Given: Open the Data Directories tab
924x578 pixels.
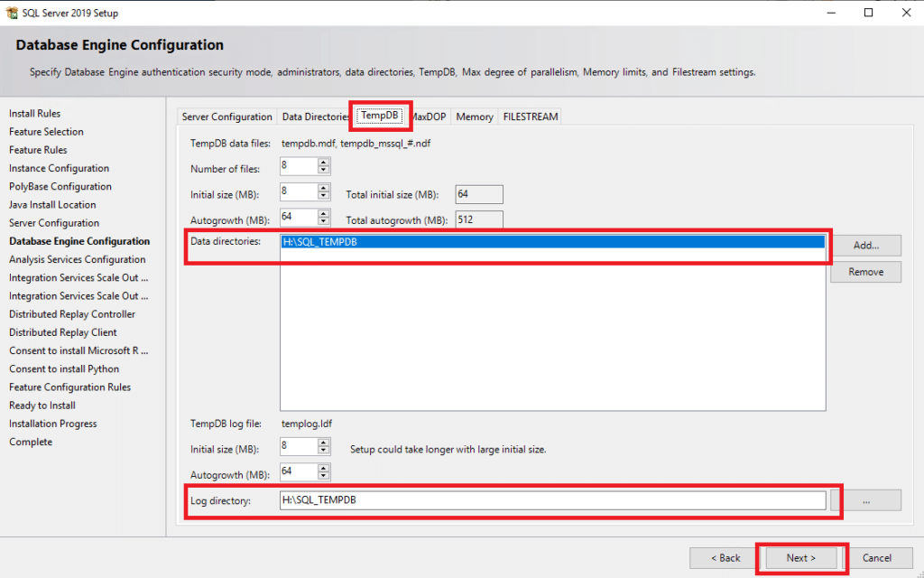Looking at the screenshot, I should point(315,117).
